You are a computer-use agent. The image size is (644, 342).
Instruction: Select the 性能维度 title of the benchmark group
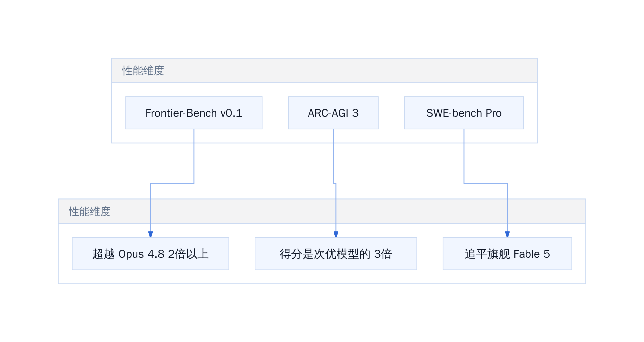coord(143,71)
